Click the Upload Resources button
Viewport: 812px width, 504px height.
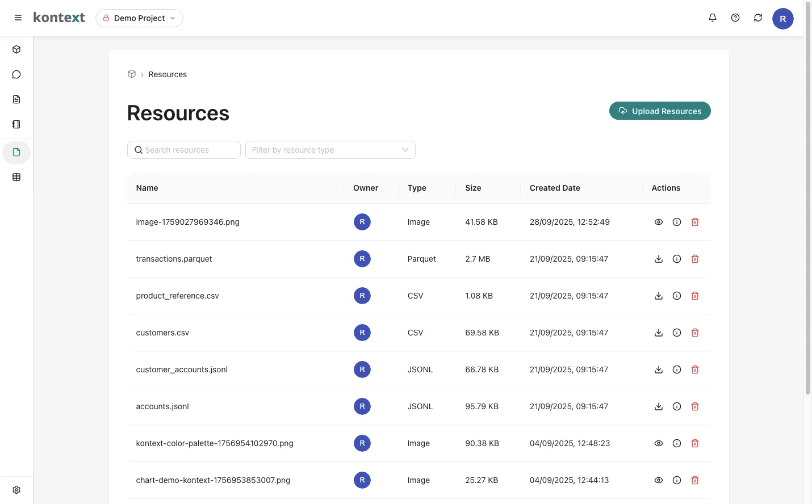coord(660,111)
